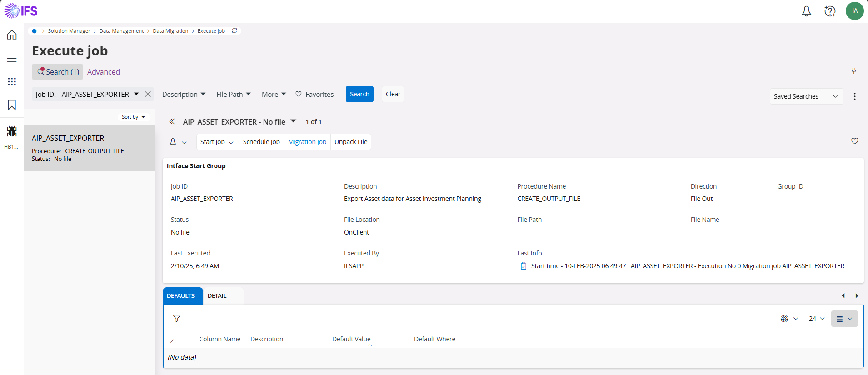
Task: Open the apps grid icon
Action: (12, 82)
